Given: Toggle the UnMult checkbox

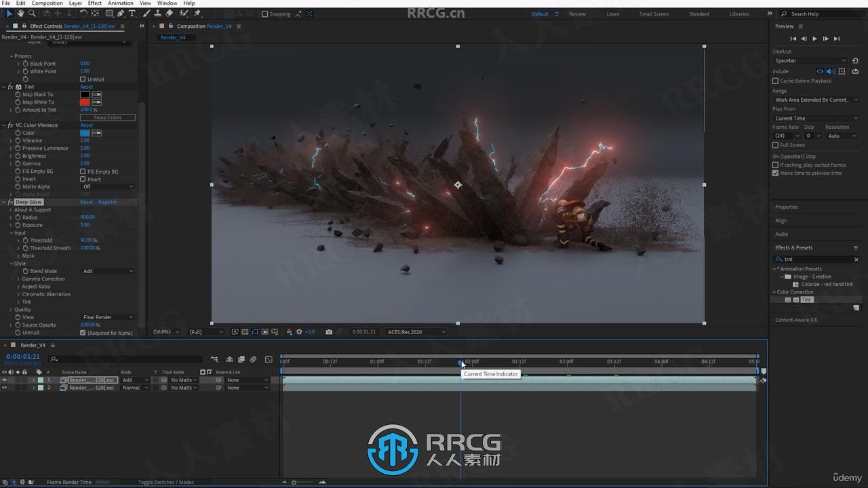Looking at the screenshot, I should pyautogui.click(x=83, y=79).
